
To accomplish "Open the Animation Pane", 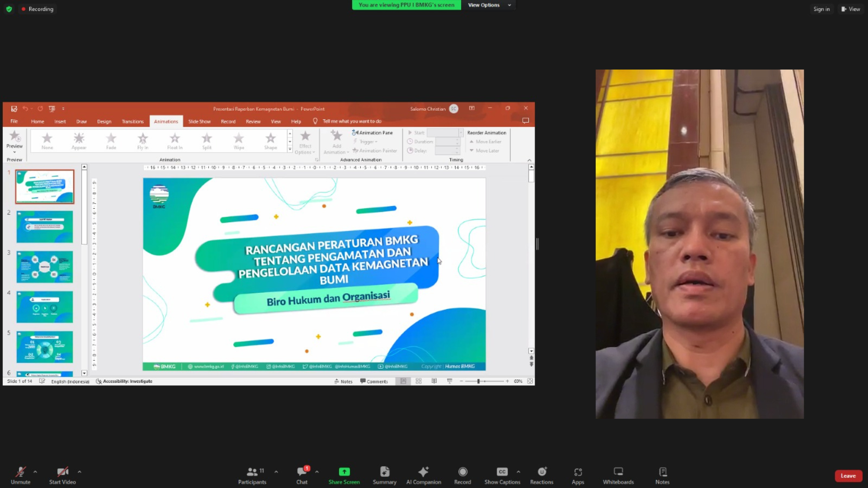I will coord(372,133).
